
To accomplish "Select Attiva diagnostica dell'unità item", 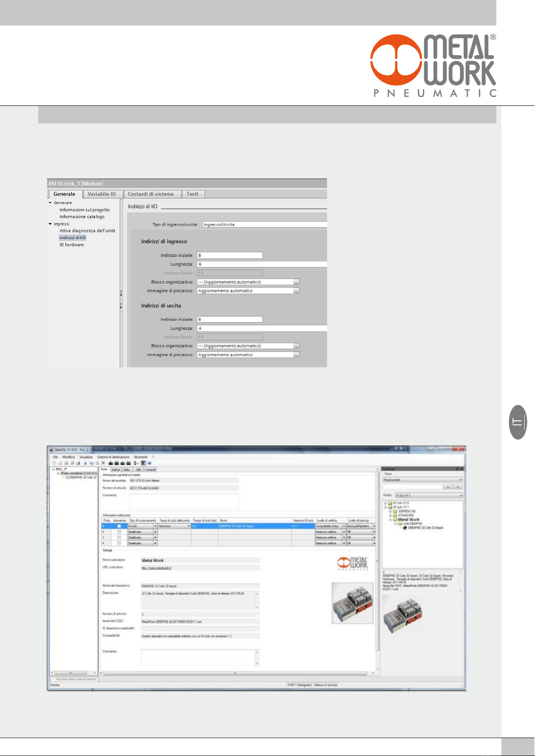I will [87, 231].
